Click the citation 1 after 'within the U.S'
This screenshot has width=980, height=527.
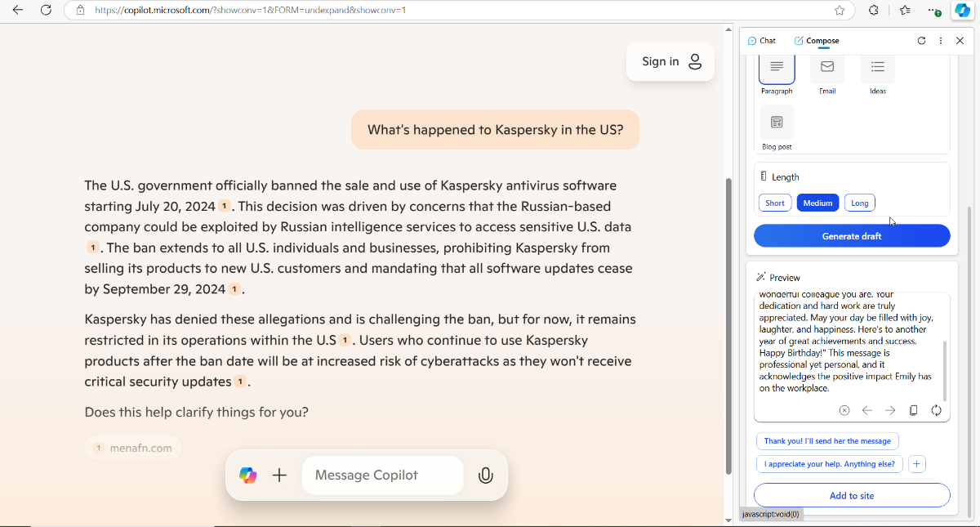point(346,340)
